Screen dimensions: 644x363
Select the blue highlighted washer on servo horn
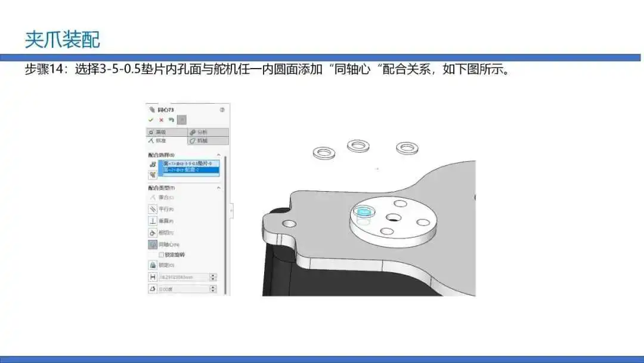pyautogui.click(x=364, y=212)
